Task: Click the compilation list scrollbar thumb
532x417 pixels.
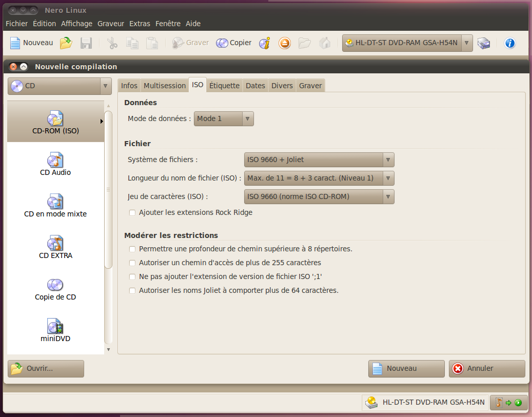Action: (108, 190)
